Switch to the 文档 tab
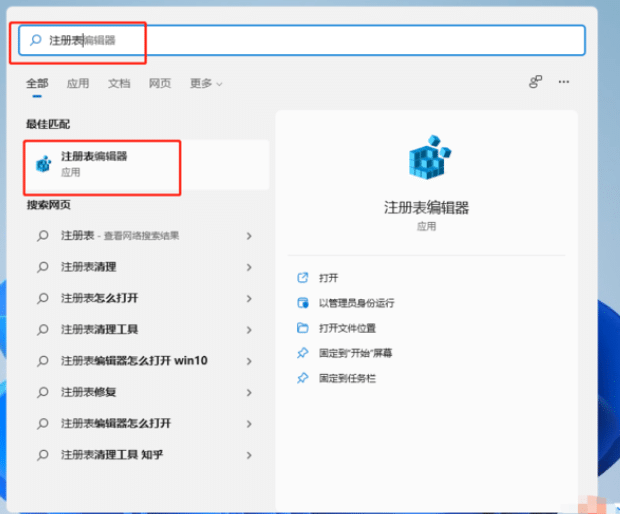The width and height of the screenshot is (620, 514). tap(119, 83)
